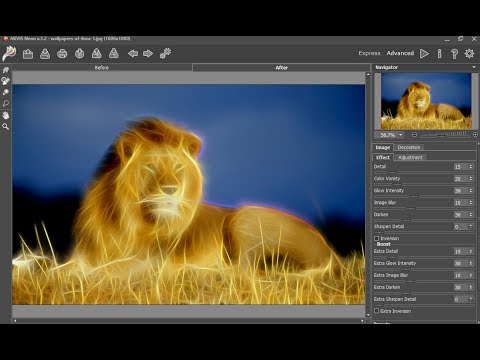Select the history brush in left toolbar

6,104
